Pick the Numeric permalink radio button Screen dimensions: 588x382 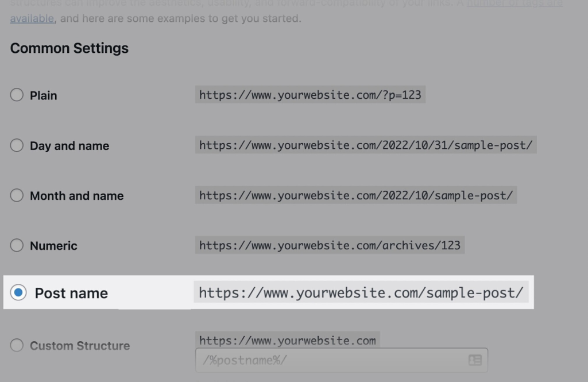point(17,245)
